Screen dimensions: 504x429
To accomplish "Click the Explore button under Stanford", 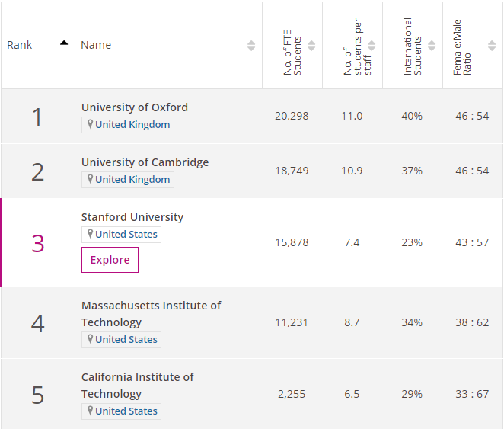I will click(110, 260).
